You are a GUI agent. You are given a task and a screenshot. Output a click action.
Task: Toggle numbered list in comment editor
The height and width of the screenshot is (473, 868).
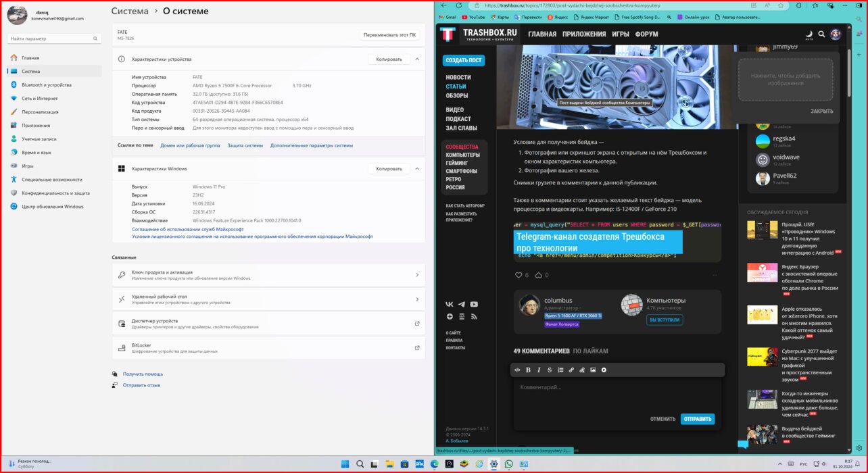pos(560,370)
